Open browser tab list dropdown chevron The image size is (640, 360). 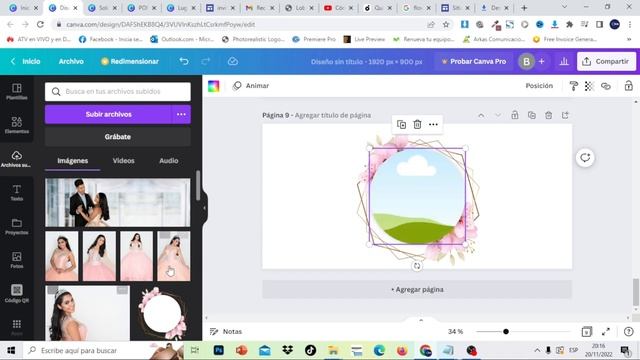tap(564, 7)
